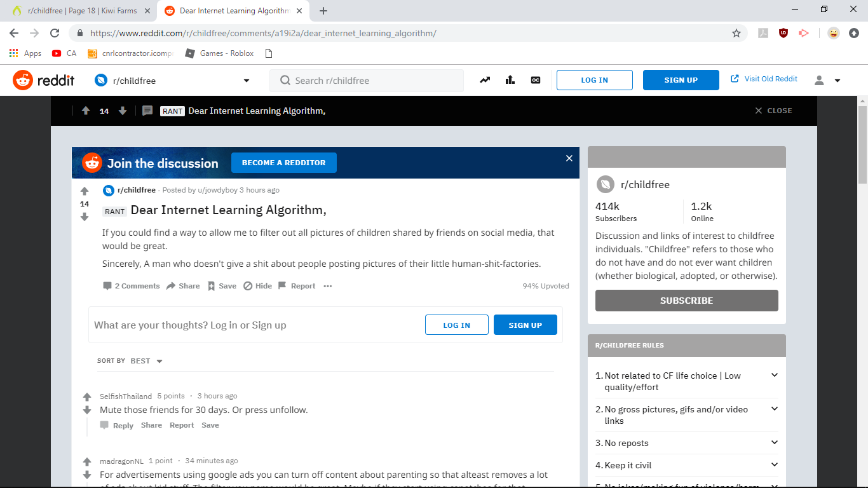This screenshot has width=868, height=488.
Task: Report SelfishThailand's comment
Action: (182, 425)
